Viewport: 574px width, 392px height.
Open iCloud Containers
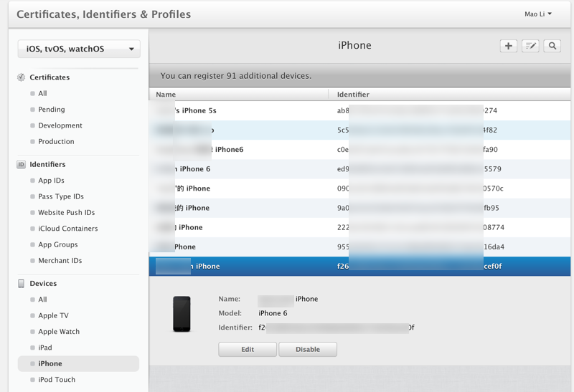coord(67,229)
